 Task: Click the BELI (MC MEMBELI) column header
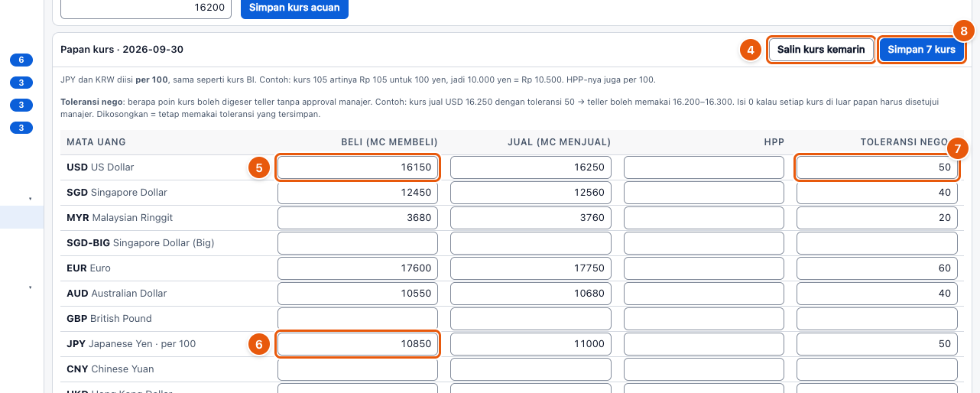point(389,142)
